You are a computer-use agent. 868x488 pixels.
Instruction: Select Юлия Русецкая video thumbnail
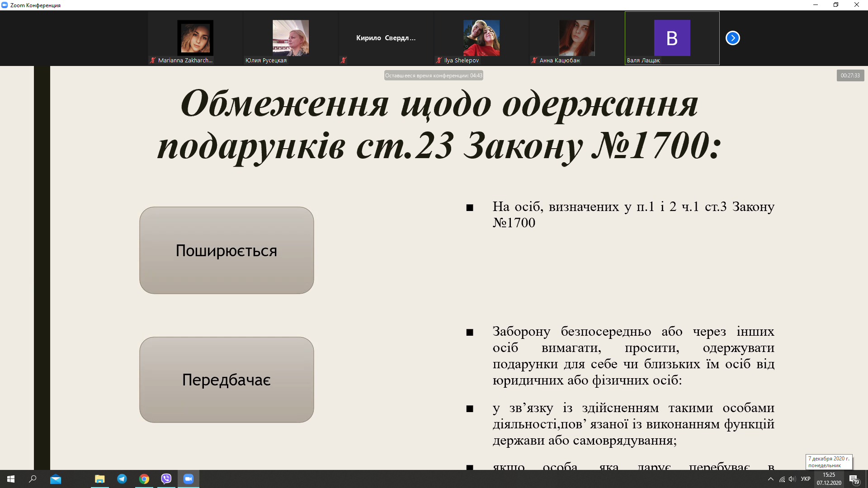290,38
